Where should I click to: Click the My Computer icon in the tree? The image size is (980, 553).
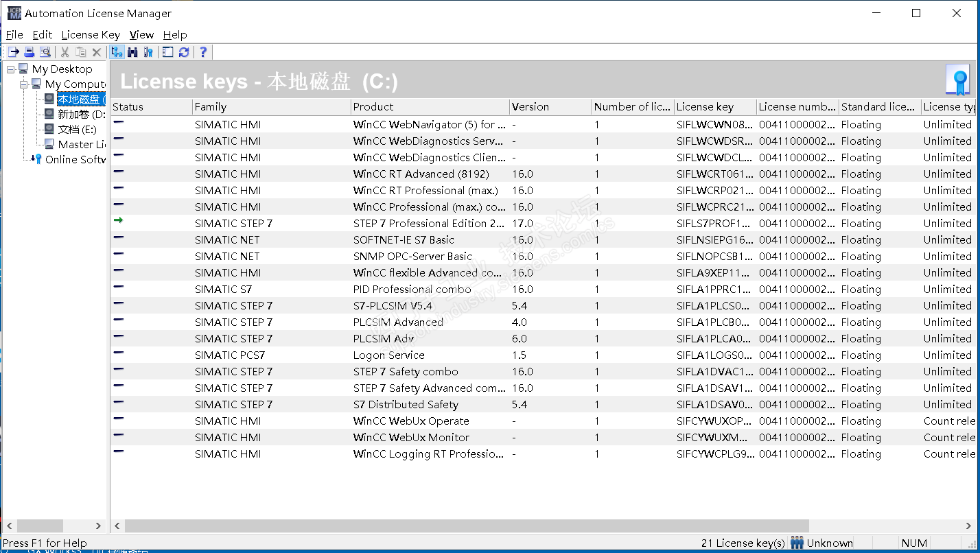pos(36,84)
